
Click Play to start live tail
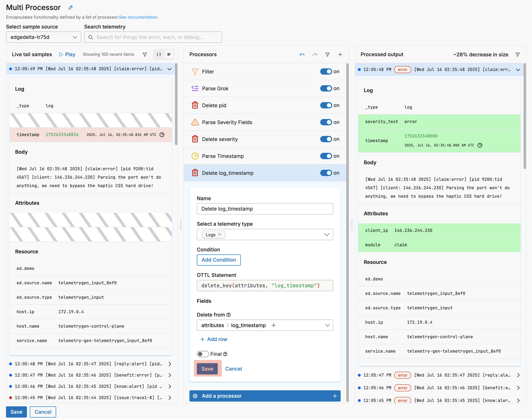coord(67,54)
